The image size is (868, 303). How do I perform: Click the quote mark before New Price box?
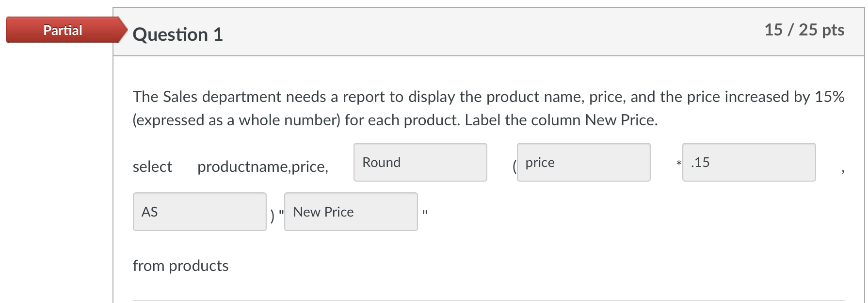pos(281,212)
